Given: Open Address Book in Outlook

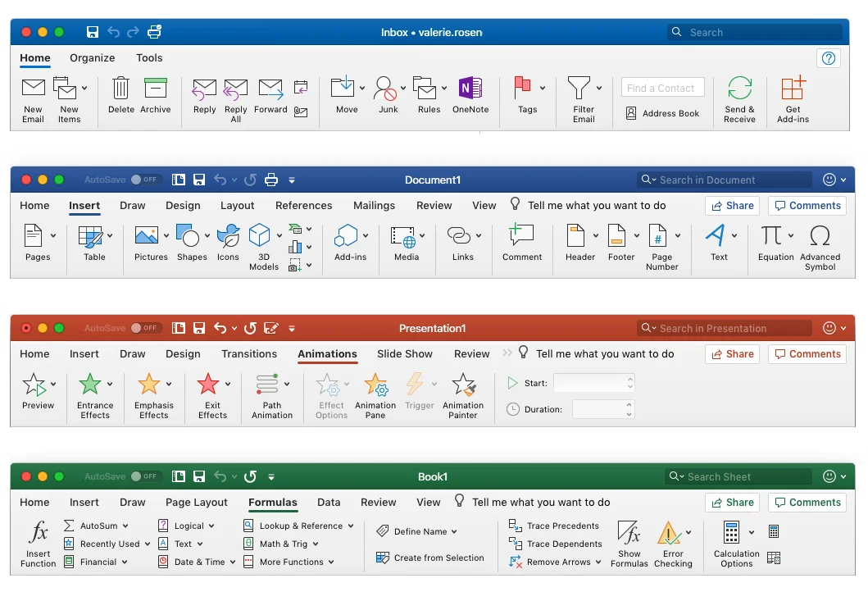Looking at the screenshot, I should coord(662,113).
